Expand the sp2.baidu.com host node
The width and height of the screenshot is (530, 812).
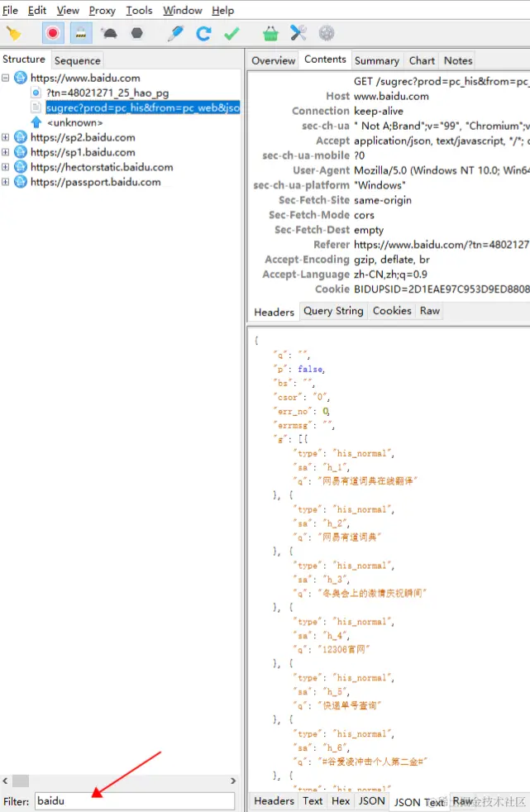pos(5,138)
